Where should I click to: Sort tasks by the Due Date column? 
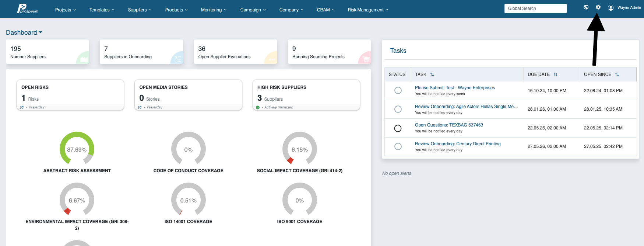pos(556,75)
